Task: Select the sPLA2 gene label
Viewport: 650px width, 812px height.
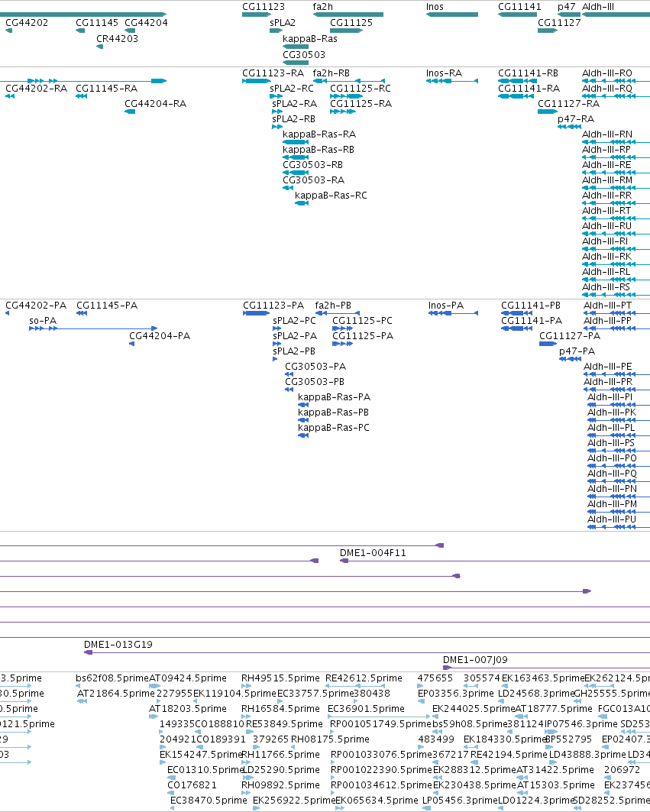Action: point(283,23)
